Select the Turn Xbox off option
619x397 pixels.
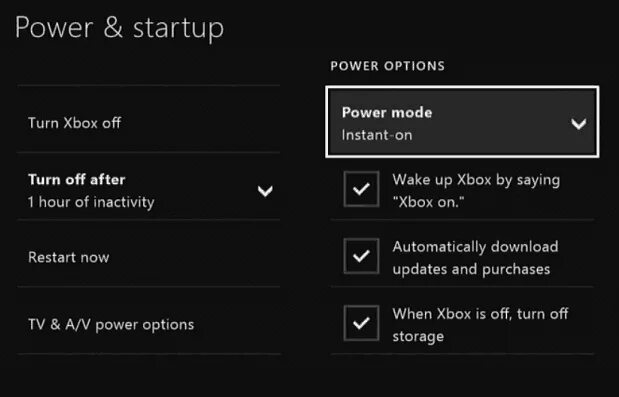pos(148,123)
